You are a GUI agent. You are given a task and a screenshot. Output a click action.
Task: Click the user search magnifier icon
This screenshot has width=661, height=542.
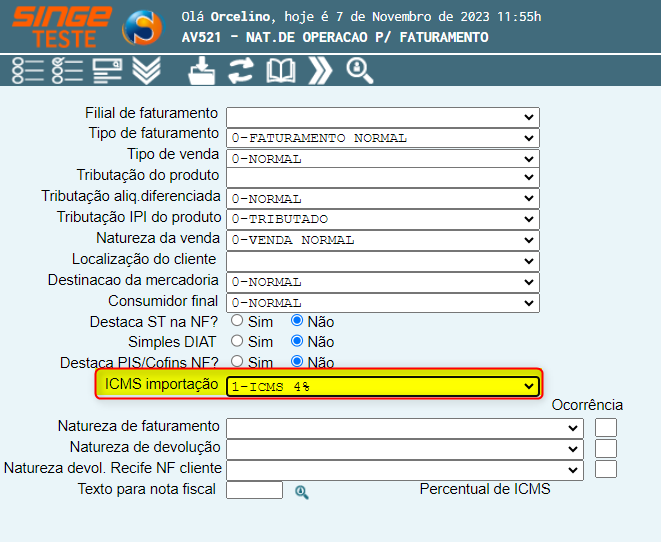(x=360, y=71)
